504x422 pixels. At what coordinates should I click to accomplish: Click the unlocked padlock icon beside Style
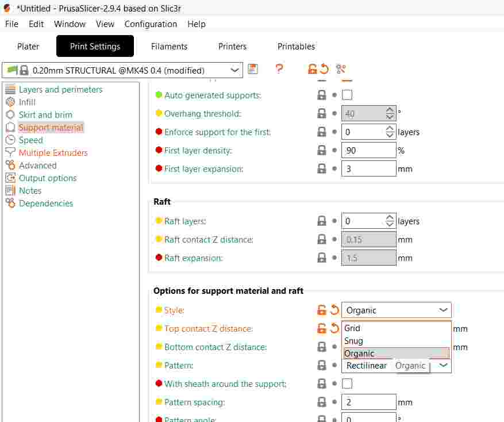[322, 310]
